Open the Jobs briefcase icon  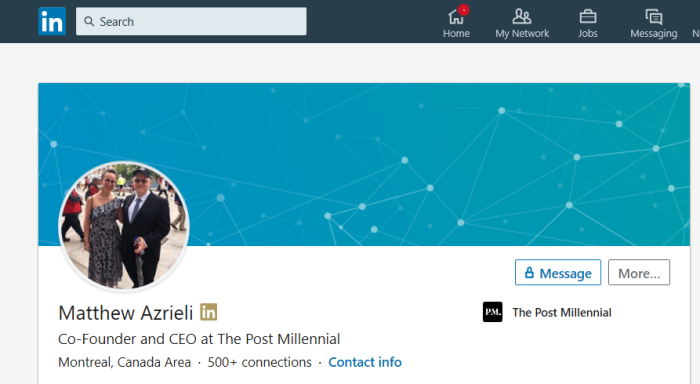coord(588,17)
